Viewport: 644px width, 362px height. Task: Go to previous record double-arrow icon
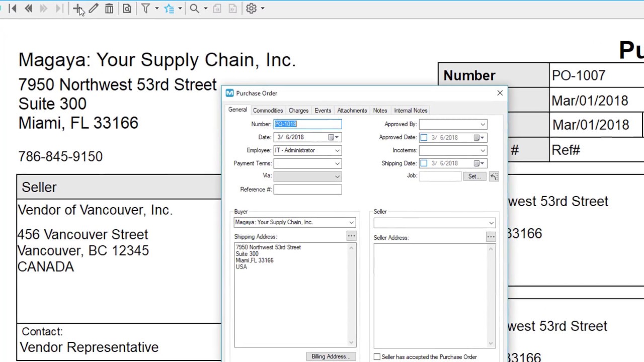(29, 9)
